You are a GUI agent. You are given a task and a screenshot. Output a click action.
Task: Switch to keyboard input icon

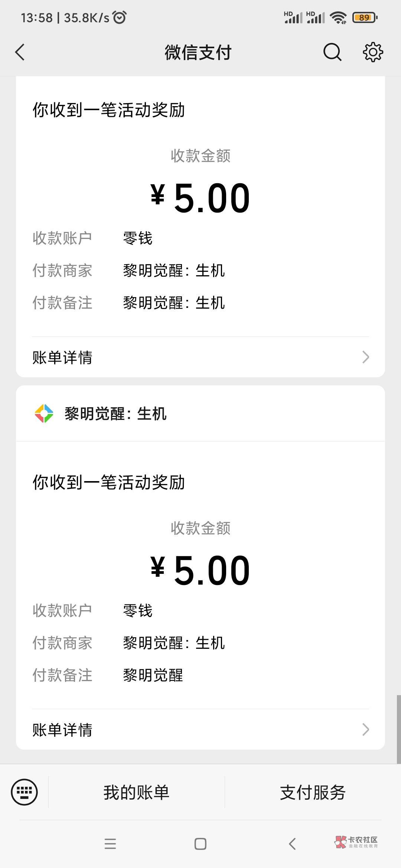pyautogui.click(x=25, y=792)
